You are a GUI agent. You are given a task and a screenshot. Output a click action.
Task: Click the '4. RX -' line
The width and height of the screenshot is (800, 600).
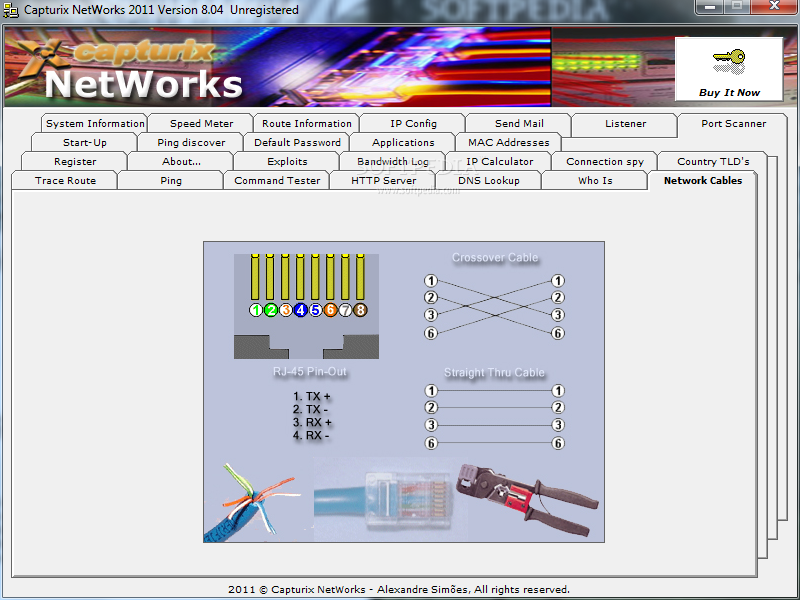coord(311,436)
